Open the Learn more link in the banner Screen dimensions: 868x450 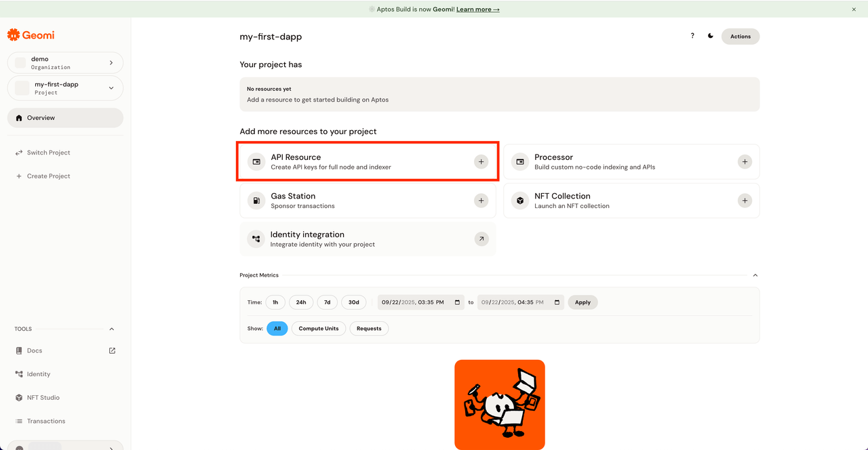pyautogui.click(x=478, y=9)
